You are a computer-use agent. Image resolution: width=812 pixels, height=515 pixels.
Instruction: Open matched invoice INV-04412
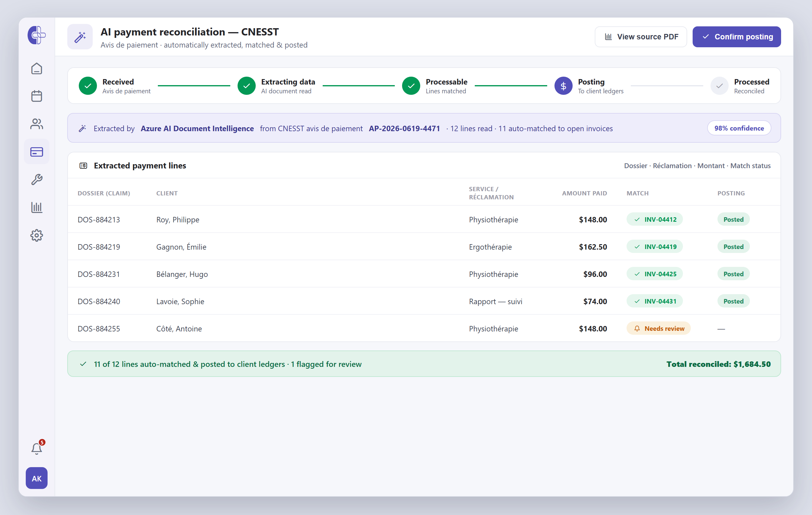(x=654, y=219)
